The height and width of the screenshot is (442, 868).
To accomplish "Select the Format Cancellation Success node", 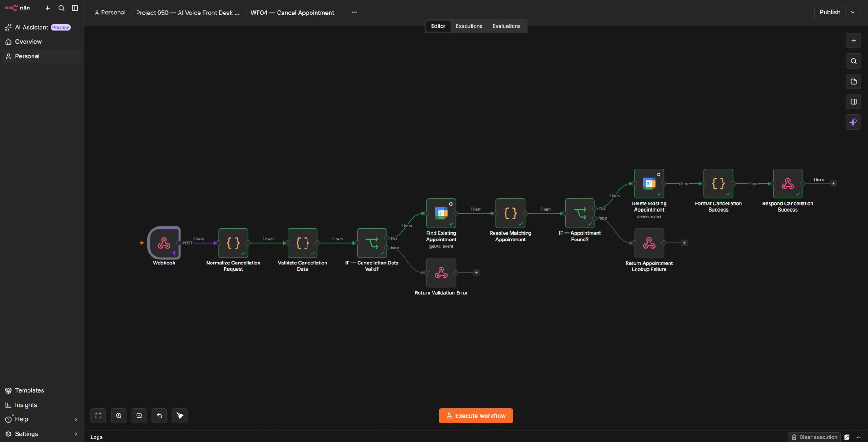I will (x=718, y=183).
